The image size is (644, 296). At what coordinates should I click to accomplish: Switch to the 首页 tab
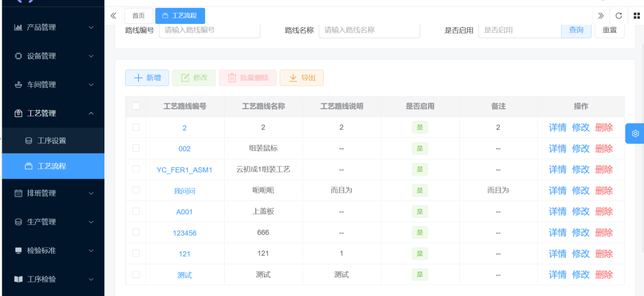coord(138,16)
